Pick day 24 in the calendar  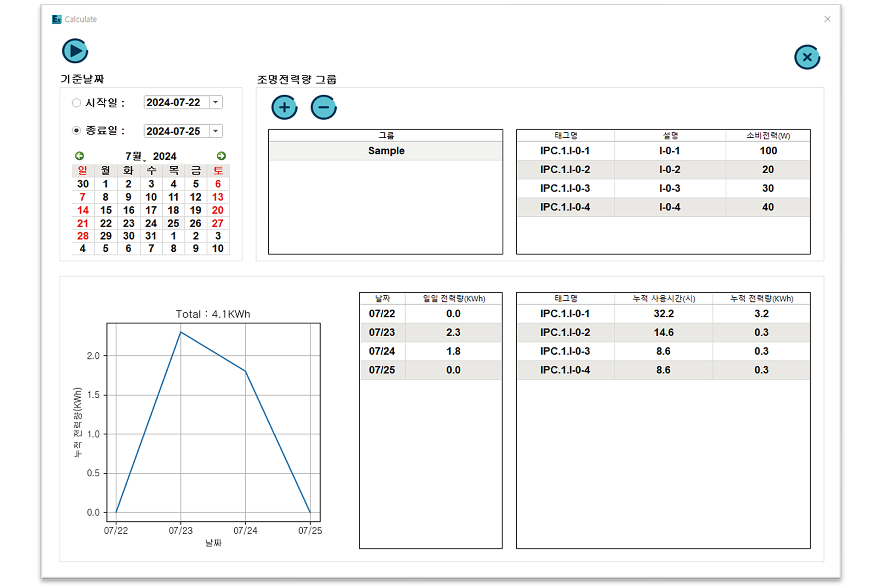tap(151, 223)
